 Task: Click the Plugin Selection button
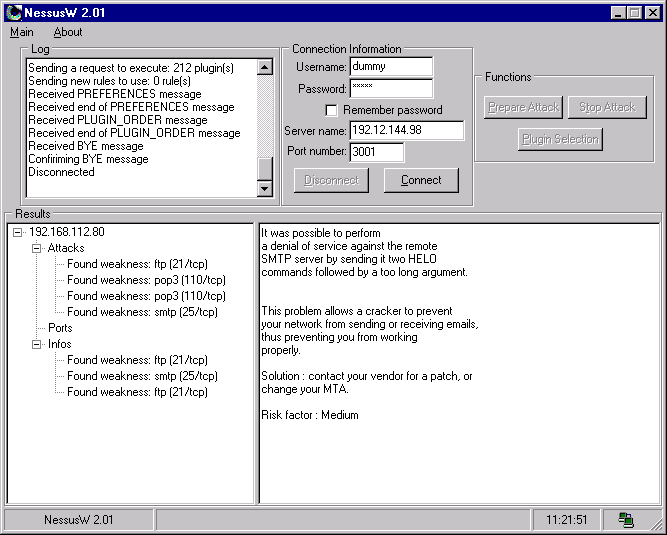coord(560,139)
